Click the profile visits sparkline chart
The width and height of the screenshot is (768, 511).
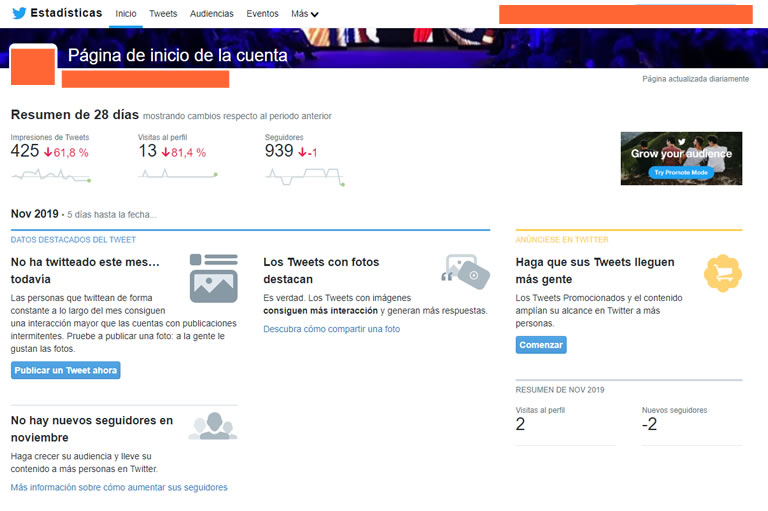pyautogui.click(x=177, y=173)
